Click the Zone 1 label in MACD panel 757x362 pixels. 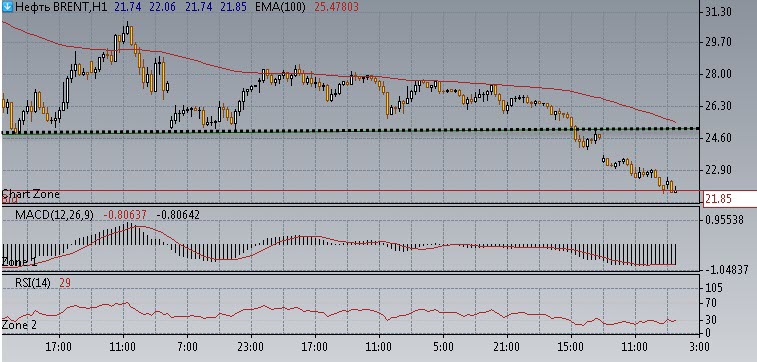click(x=19, y=262)
